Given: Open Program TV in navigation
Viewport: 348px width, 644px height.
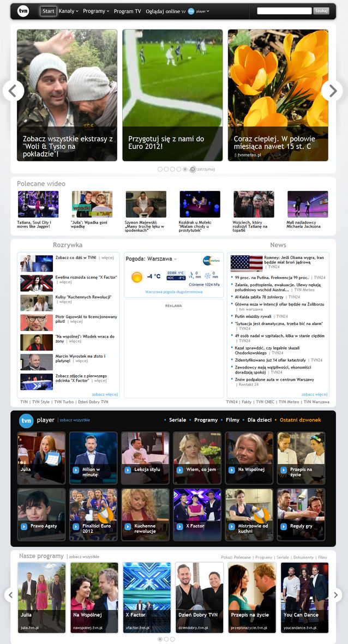Looking at the screenshot, I should 128,11.
